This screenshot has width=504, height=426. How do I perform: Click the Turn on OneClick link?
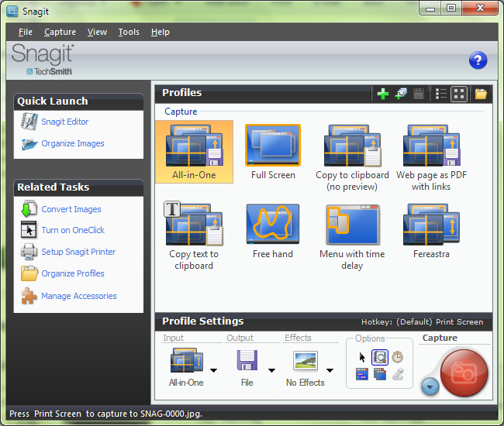(x=73, y=230)
